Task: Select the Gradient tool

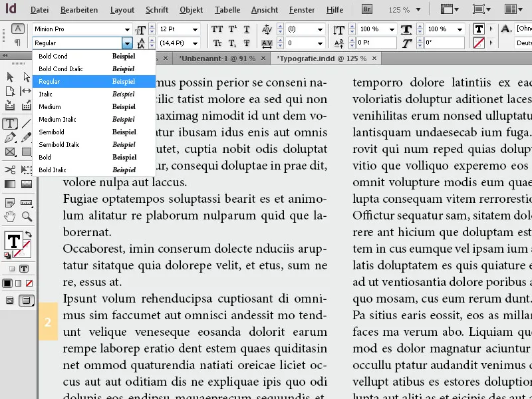Action: click(9, 184)
